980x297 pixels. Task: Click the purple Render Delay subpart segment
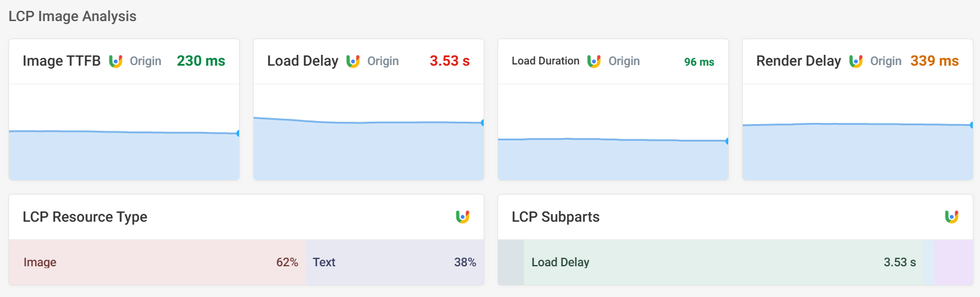[x=953, y=262]
